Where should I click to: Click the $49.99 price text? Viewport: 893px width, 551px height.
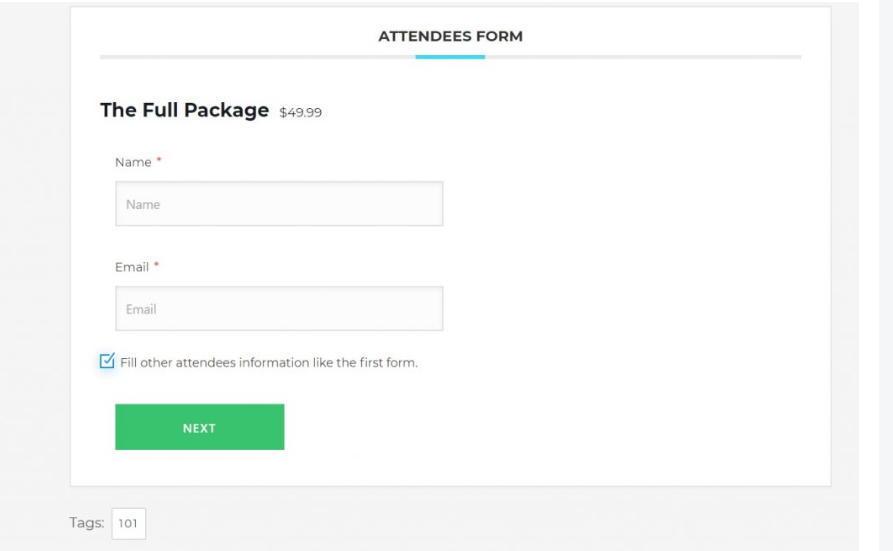click(301, 112)
